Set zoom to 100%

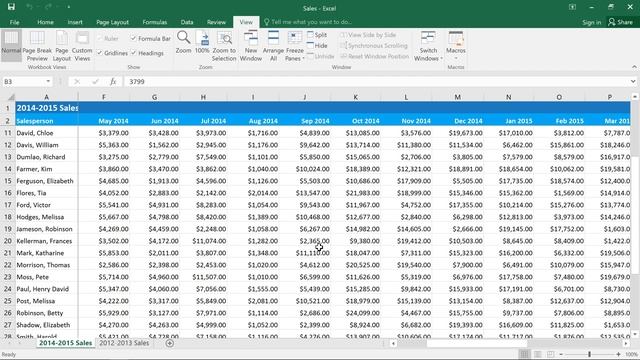click(202, 42)
